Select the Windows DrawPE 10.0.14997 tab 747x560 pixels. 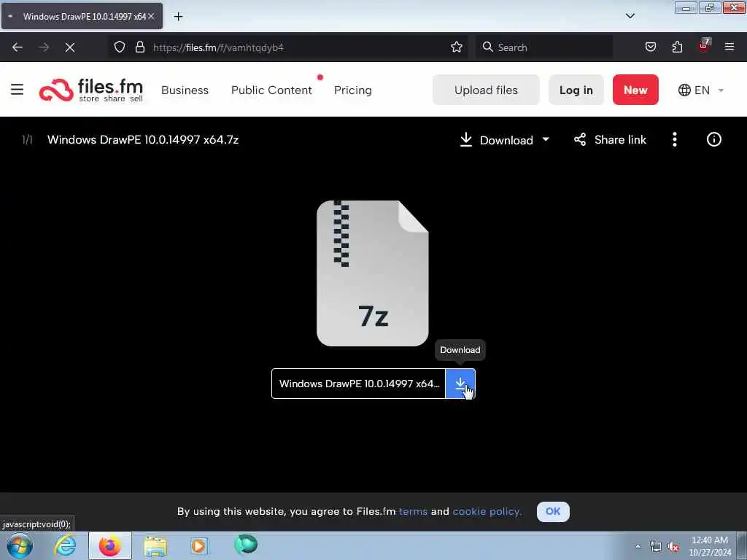(x=82, y=16)
